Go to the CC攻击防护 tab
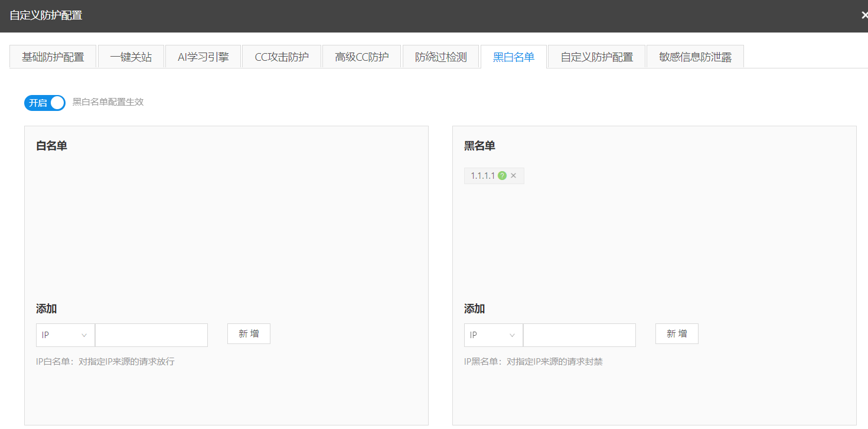 coord(282,57)
